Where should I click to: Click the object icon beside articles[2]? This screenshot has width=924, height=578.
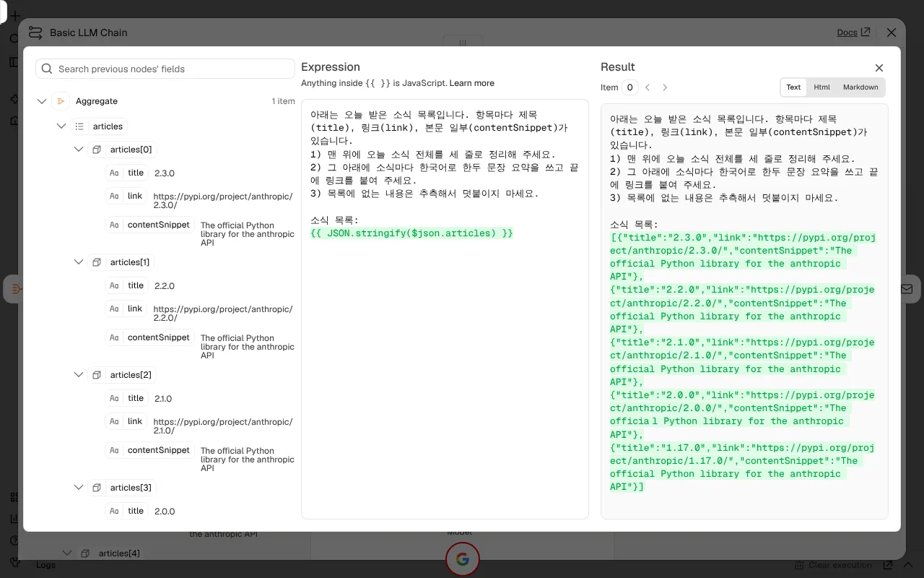click(x=97, y=375)
